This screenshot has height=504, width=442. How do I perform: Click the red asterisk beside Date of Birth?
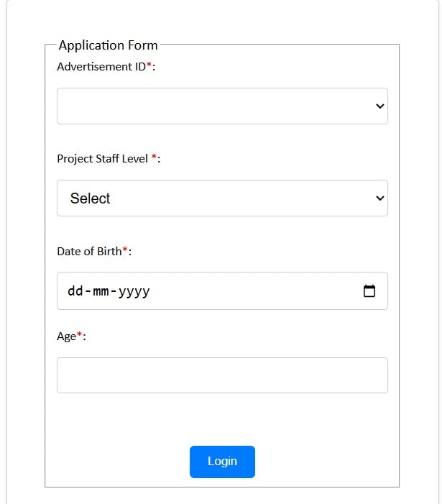(125, 249)
